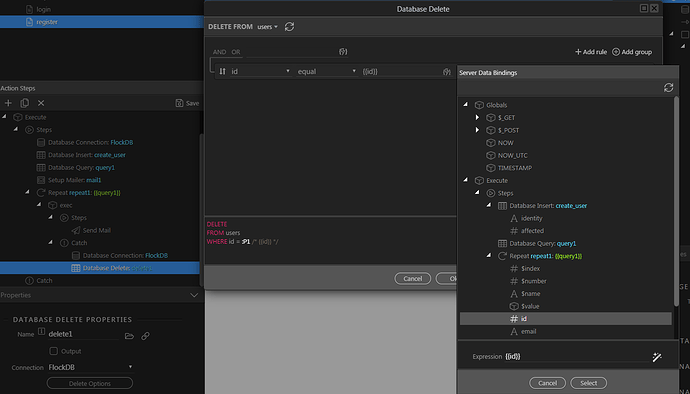Select TIMESTAMP global binding
Viewport: 690px width, 394px height.
(514, 168)
